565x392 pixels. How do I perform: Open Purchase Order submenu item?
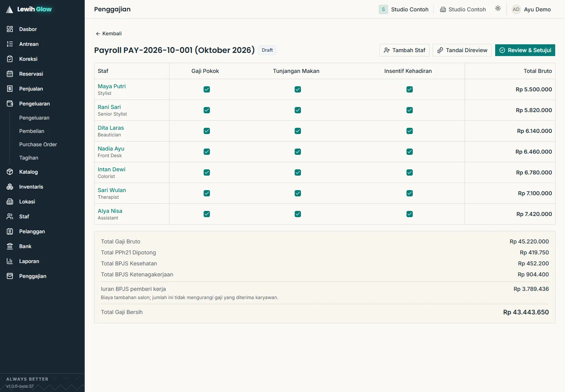point(38,144)
